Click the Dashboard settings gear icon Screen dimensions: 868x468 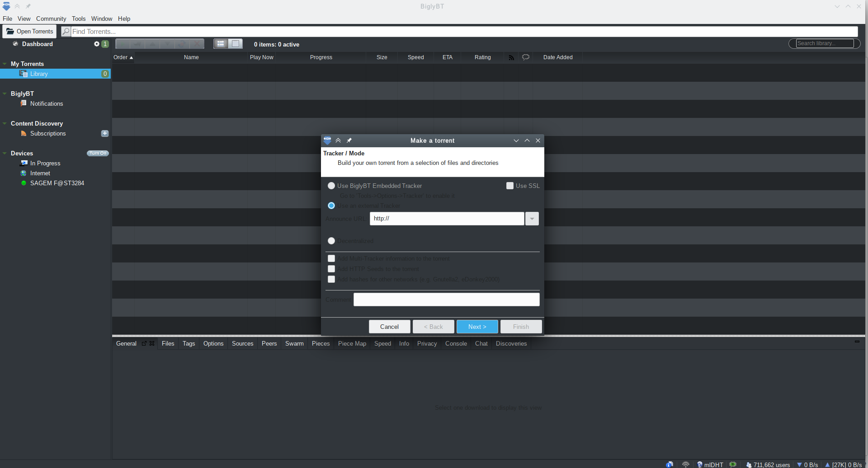(96, 44)
